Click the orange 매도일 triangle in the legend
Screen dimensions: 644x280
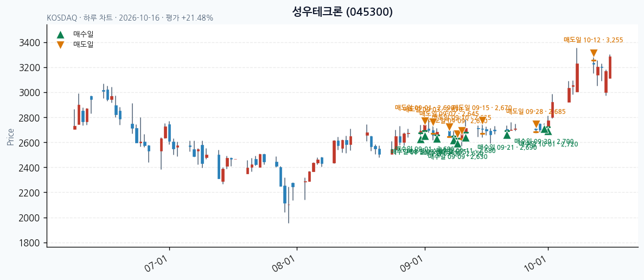tap(60, 44)
